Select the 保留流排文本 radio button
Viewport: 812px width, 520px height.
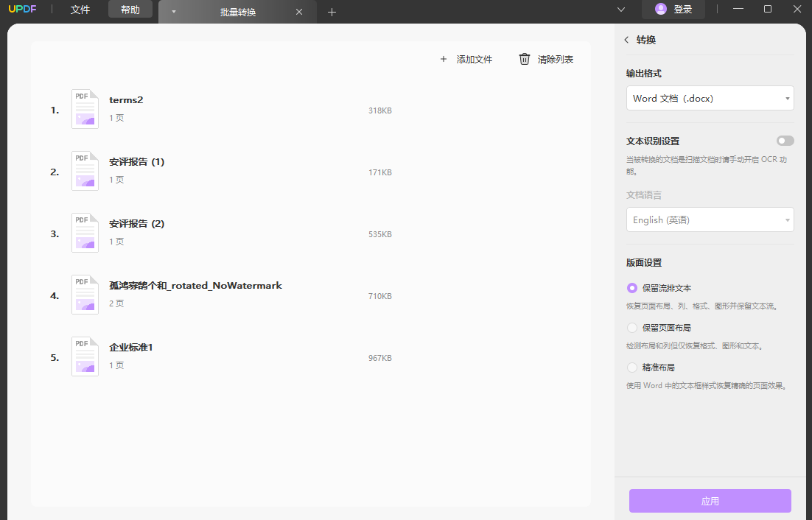[631, 287]
